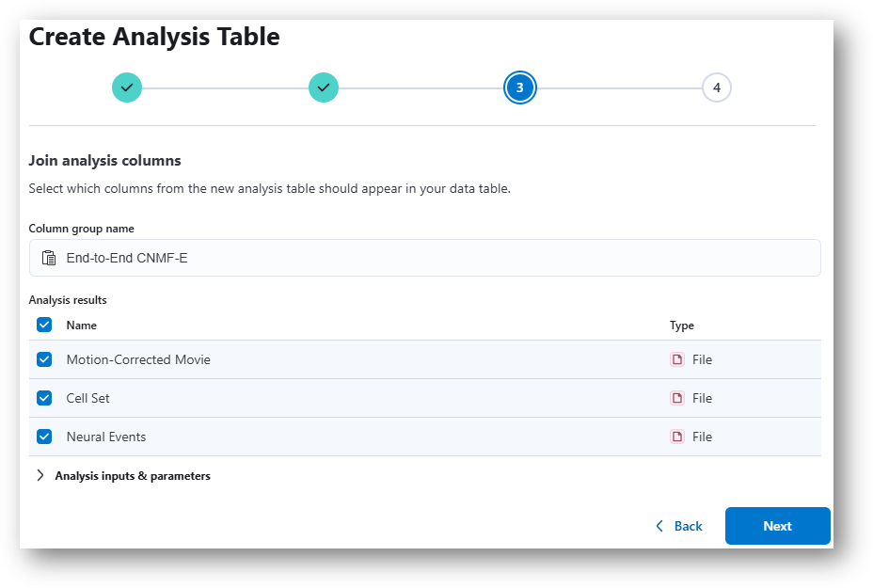This screenshot has width=873, height=588.
Task: Click the clipboard icon in column group field
Action: click(x=49, y=258)
